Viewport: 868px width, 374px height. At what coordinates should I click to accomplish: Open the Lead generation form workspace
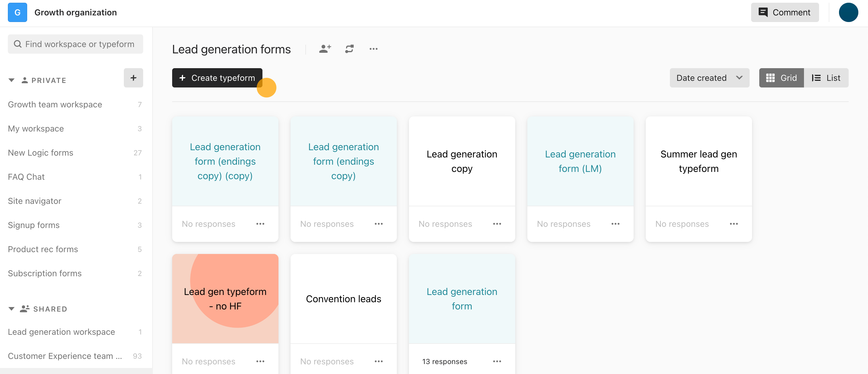pos(61,331)
